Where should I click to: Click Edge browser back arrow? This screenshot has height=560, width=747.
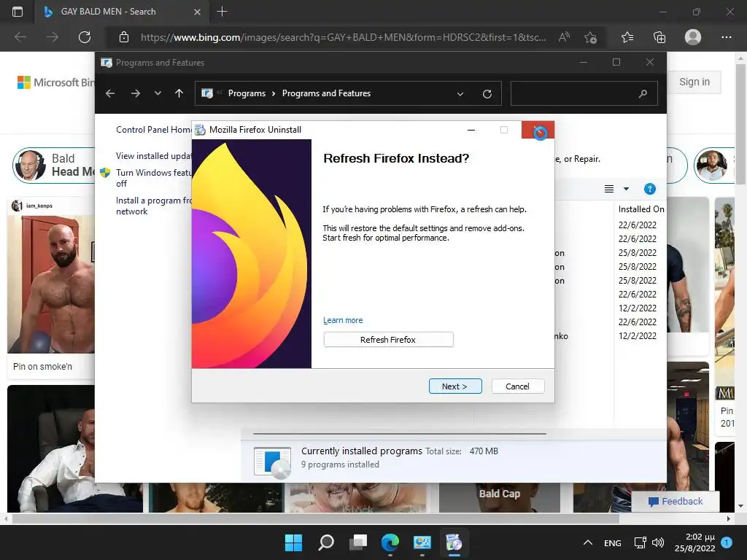pyautogui.click(x=20, y=37)
